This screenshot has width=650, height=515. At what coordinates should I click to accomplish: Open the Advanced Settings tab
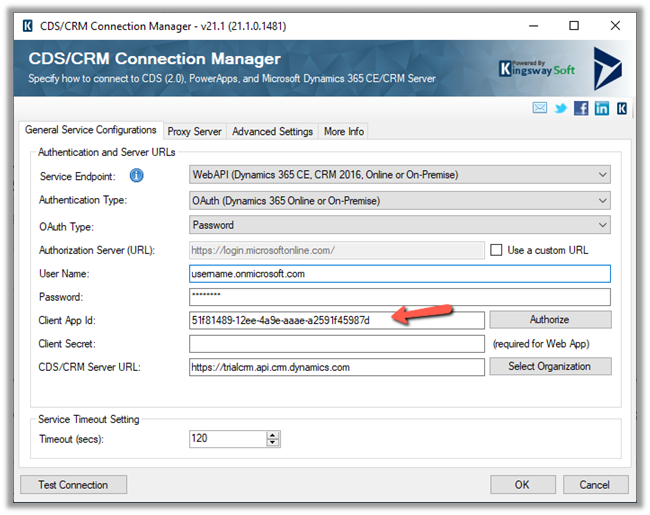[x=272, y=131]
